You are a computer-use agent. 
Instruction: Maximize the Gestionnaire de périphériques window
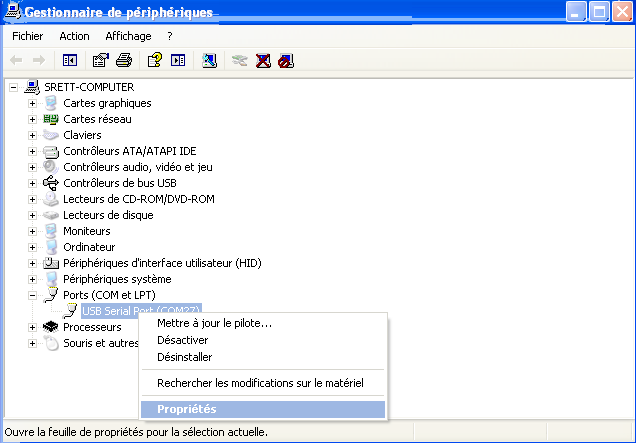point(599,11)
